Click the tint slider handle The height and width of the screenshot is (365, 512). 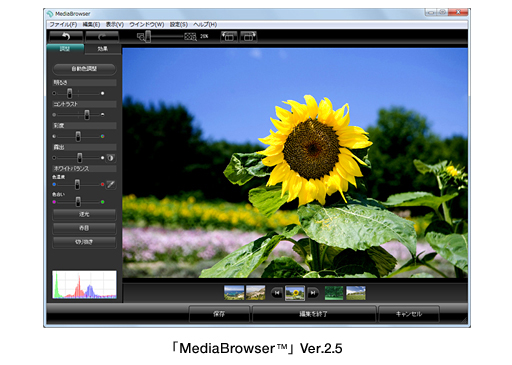click(x=78, y=202)
